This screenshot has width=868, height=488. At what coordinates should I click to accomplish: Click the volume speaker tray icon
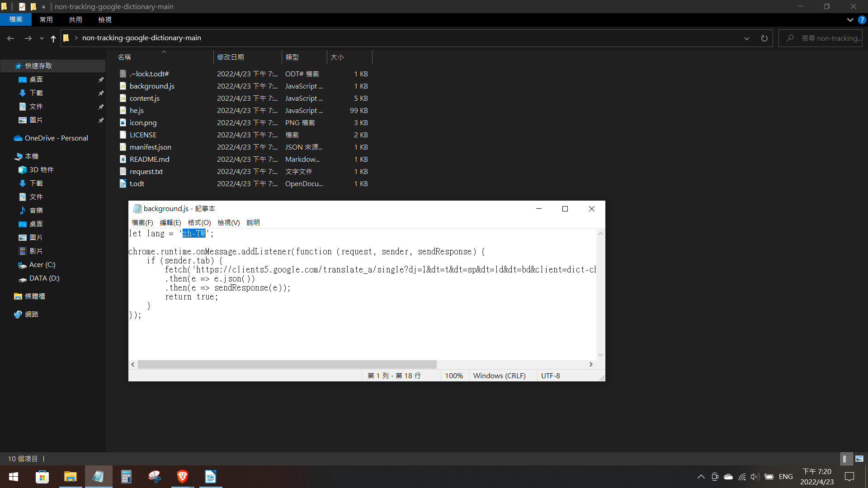click(755, 477)
